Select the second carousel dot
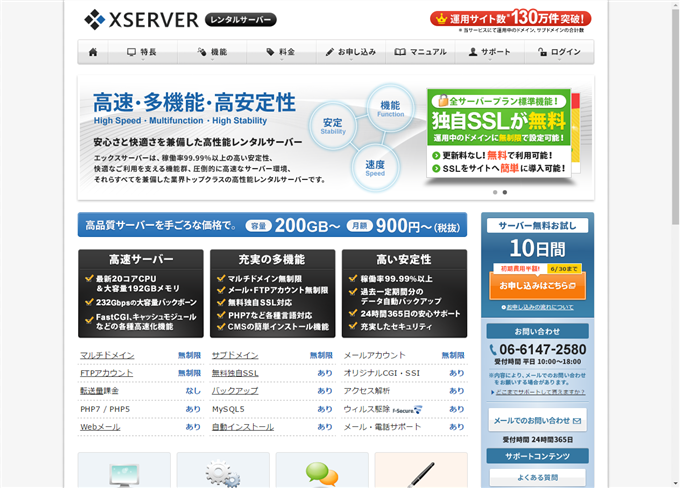Viewport: 680px width, 488px height. (x=505, y=192)
